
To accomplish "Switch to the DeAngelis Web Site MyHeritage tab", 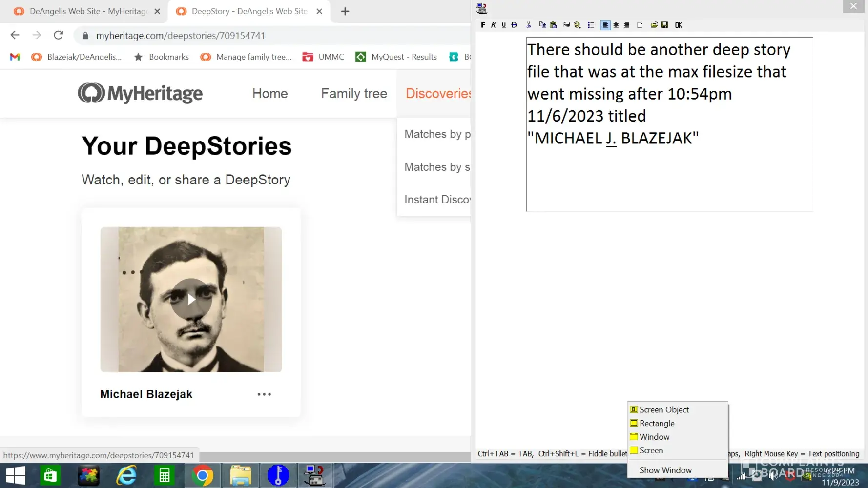I will (x=88, y=11).
